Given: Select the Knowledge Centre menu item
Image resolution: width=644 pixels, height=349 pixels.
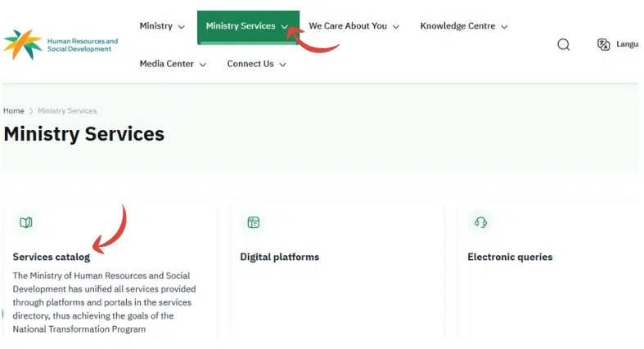Looking at the screenshot, I should pyautogui.click(x=457, y=26).
